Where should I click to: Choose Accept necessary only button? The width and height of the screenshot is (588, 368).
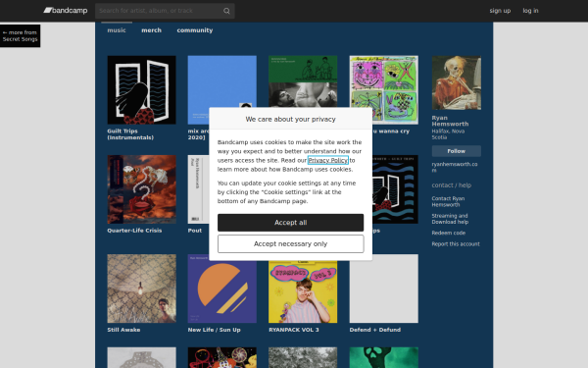click(x=291, y=243)
